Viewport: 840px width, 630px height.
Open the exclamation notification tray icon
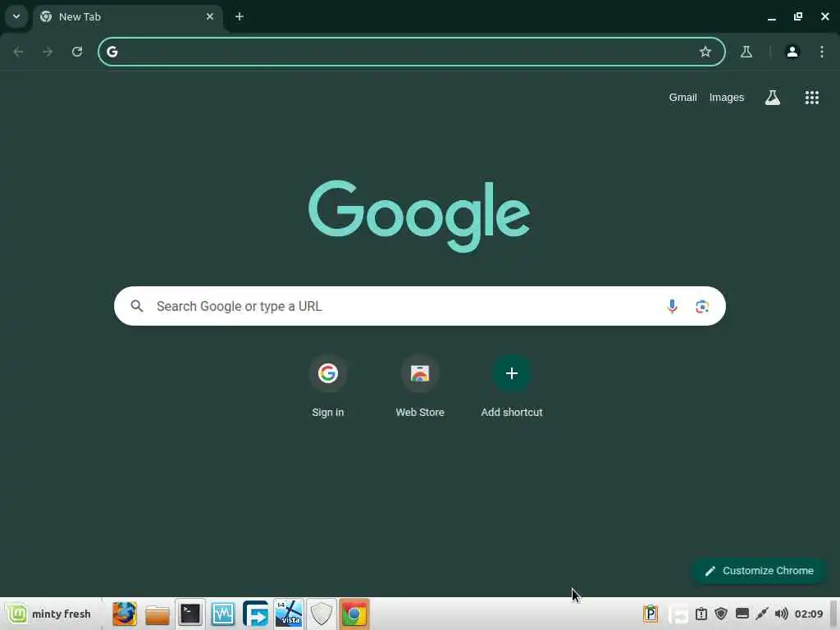[x=701, y=614]
